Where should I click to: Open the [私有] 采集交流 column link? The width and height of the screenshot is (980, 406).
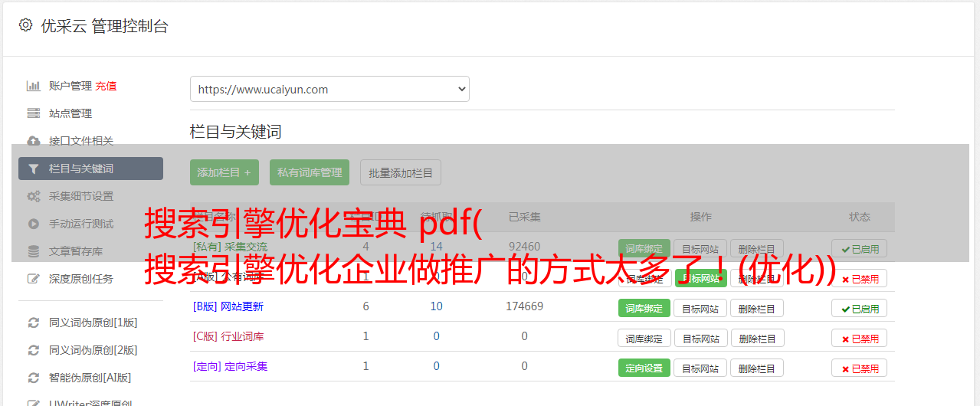[230, 247]
